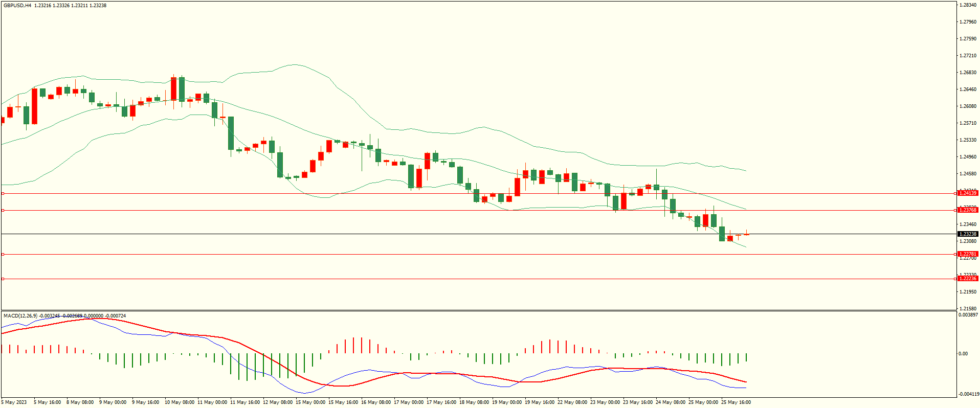This screenshot has height=408, width=980.
Task: Click the 1.27960 price scale value
Action: (x=968, y=22)
